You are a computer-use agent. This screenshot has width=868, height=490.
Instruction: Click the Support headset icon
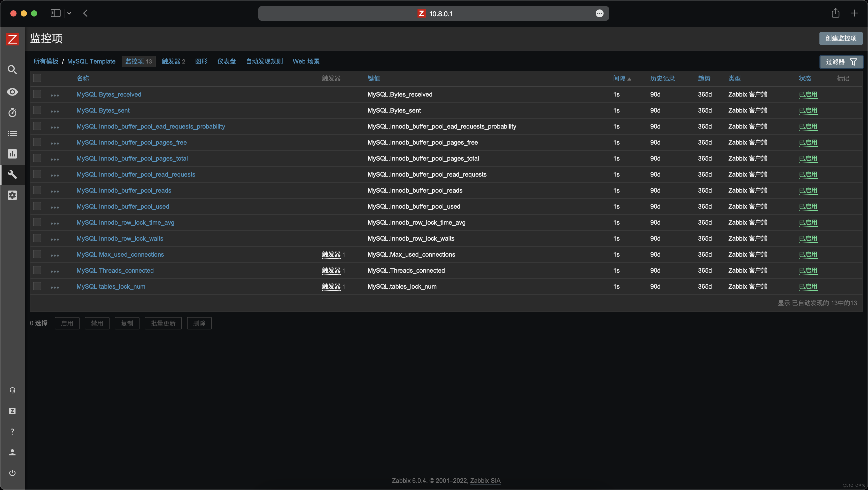[x=12, y=390]
